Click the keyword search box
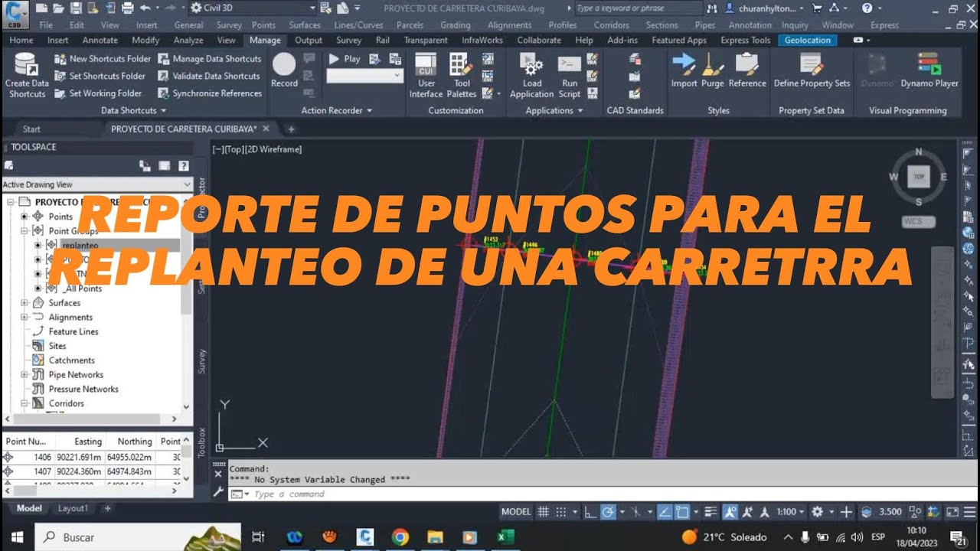Screen dimensions: 980x551 (x=638, y=8)
